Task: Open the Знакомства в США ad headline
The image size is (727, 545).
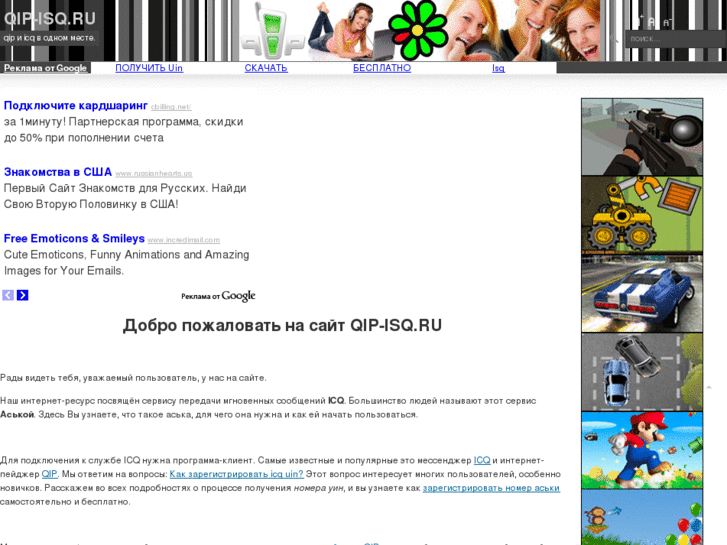Action: pyautogui.click(x=58, y=172)
